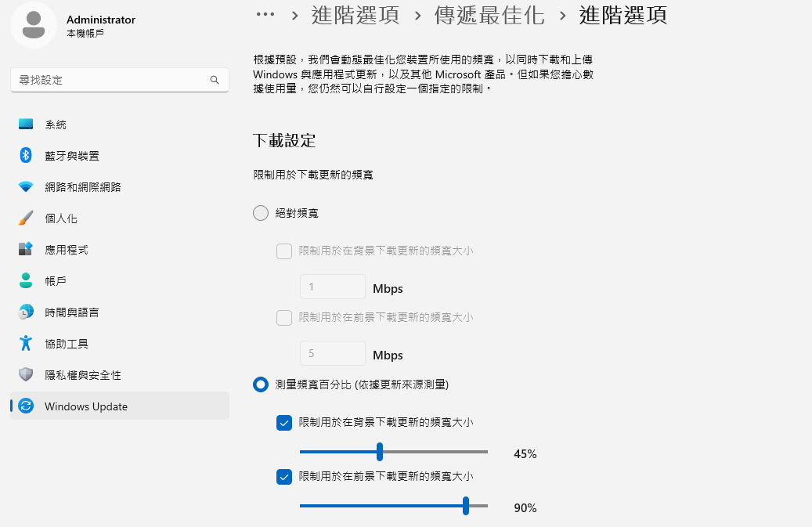Open the 網路和網際網路 wifi icon
This screenshot has height=527, width=812.
point(25,187)
